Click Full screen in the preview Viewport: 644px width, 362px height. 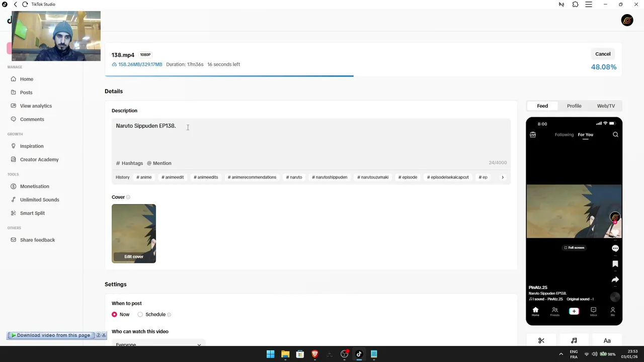574,248
